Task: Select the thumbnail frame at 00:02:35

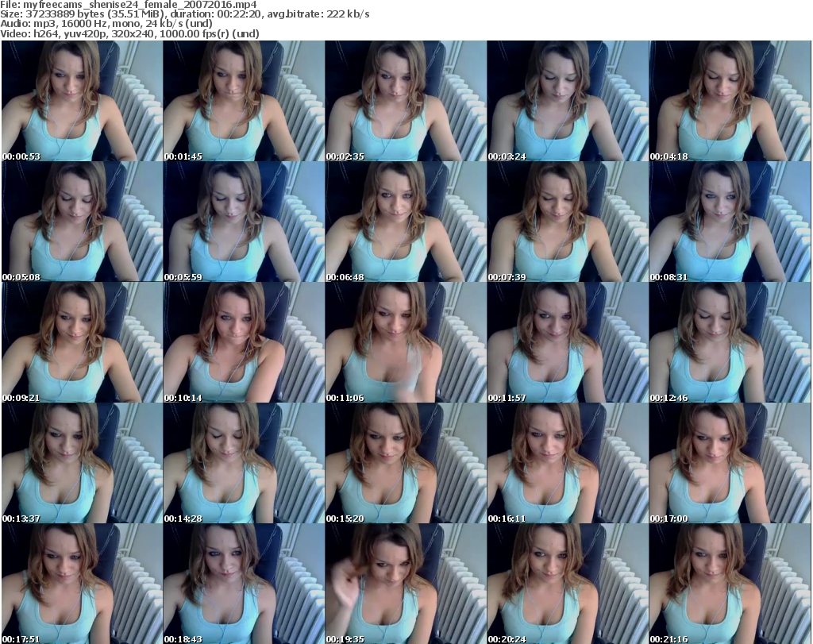Action: click(x=406, y=101)
